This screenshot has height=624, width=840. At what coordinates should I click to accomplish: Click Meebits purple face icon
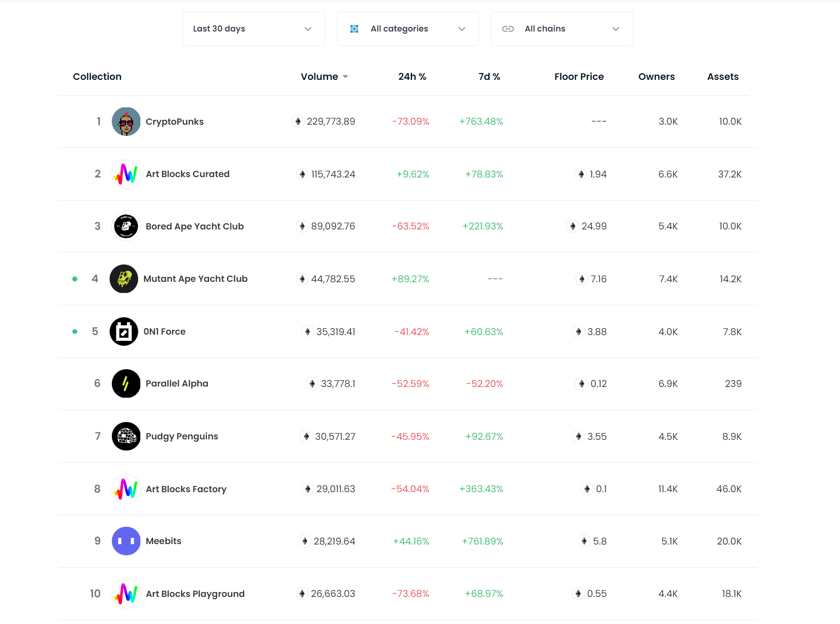pos(126,541)
